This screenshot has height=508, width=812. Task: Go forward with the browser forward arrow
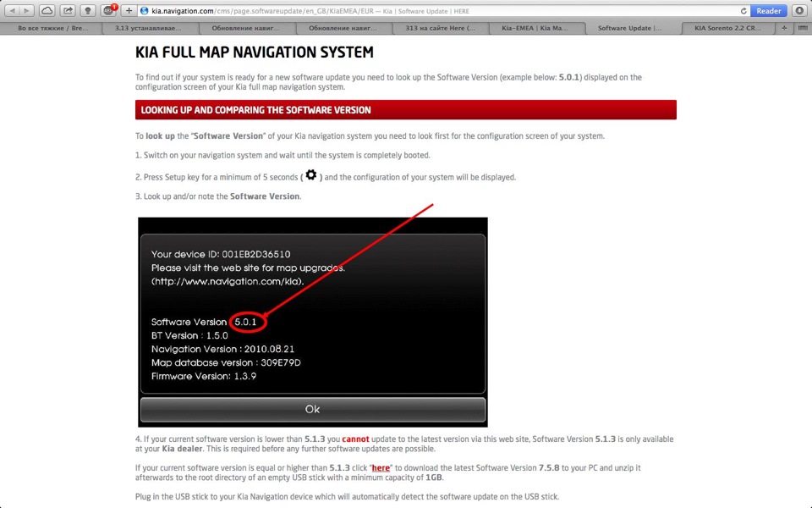(26, 10)
